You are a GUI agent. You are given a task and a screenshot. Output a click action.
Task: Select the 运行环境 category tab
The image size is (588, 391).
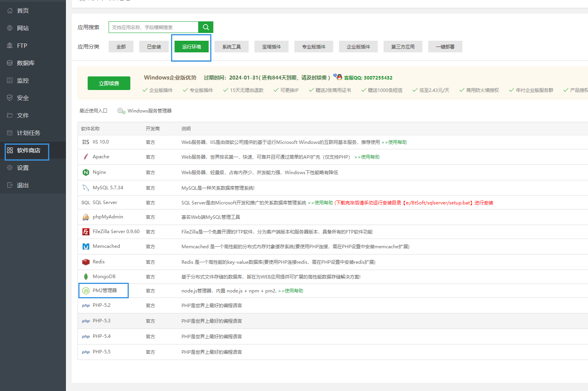tap(192, 47)
